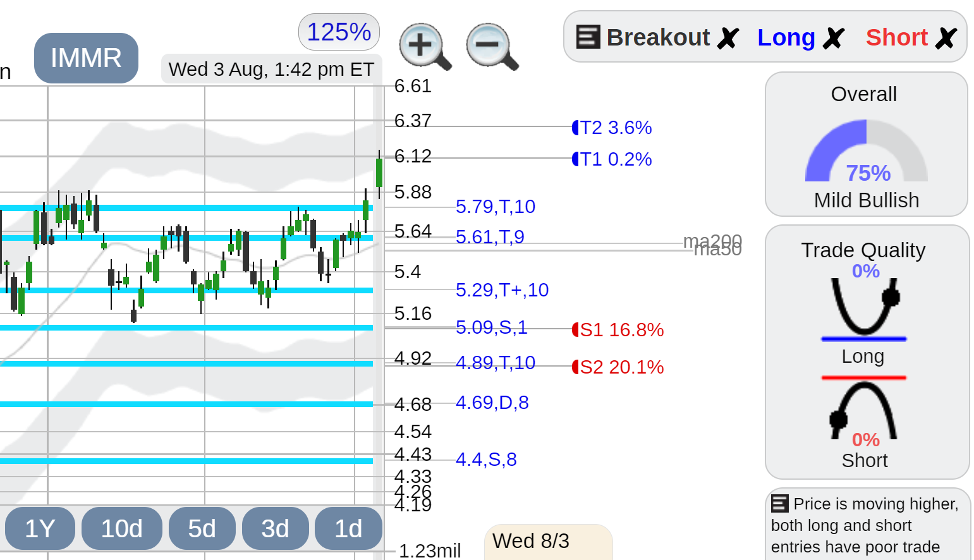Switch chart to 5d range
974x560 pixels.
click(202, 528)
